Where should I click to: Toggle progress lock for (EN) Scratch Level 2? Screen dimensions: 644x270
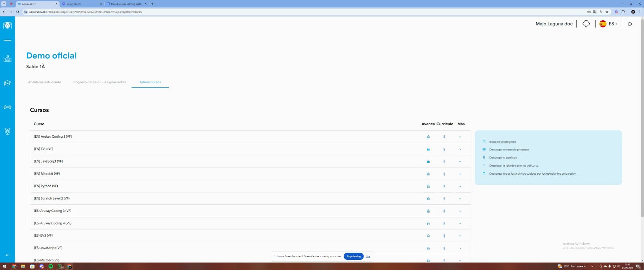click(x=428, y=199)
